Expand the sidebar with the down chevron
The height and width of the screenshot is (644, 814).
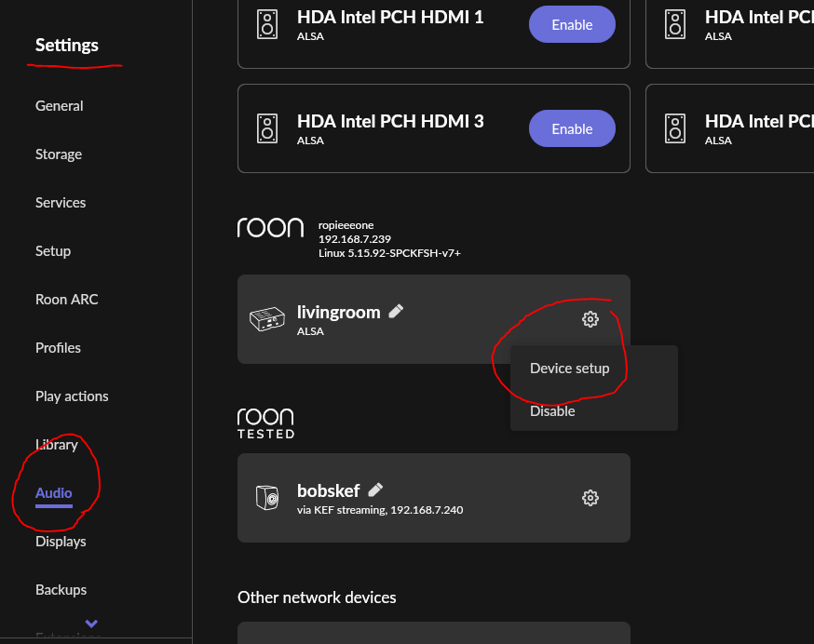pyautogui.click(x=90, y=624)
